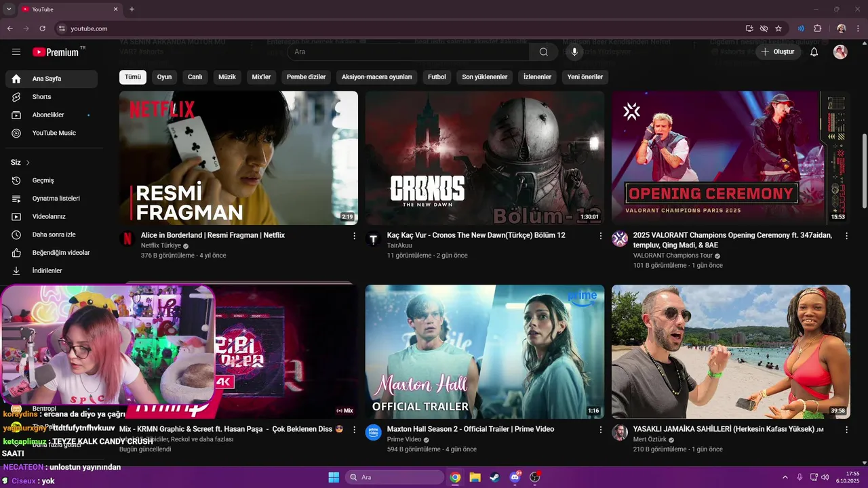Click the Windows taskbar search box
The width and height of the screenshot is (868, 488).
coord(395,477)
